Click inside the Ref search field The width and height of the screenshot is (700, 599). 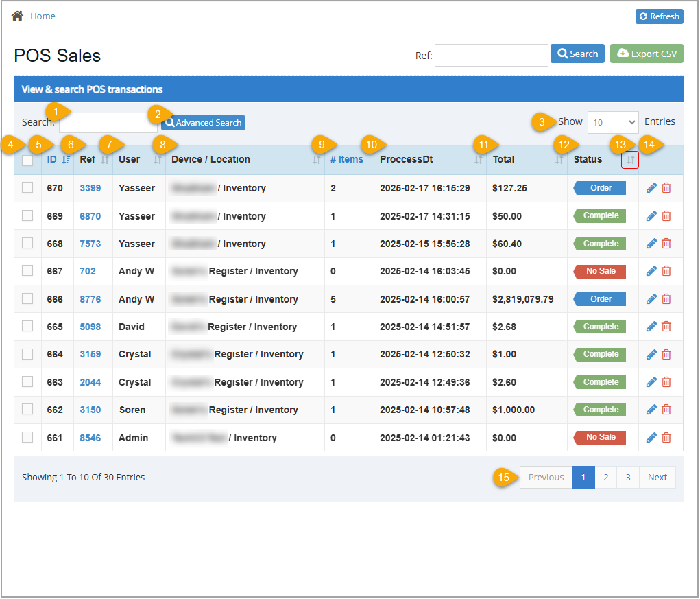491,55
